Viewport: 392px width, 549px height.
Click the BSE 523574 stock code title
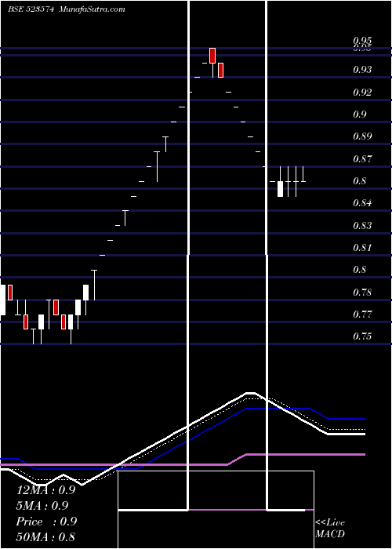[31, 9]
